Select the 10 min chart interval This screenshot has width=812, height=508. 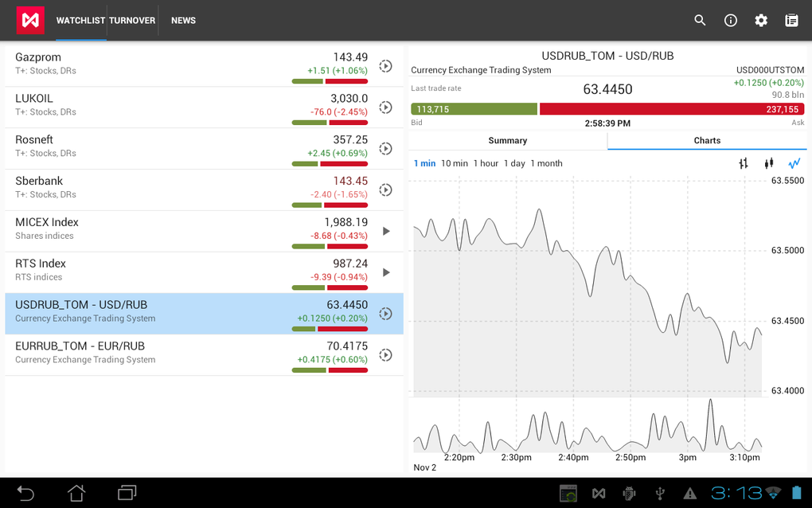[x=454, y=164]
